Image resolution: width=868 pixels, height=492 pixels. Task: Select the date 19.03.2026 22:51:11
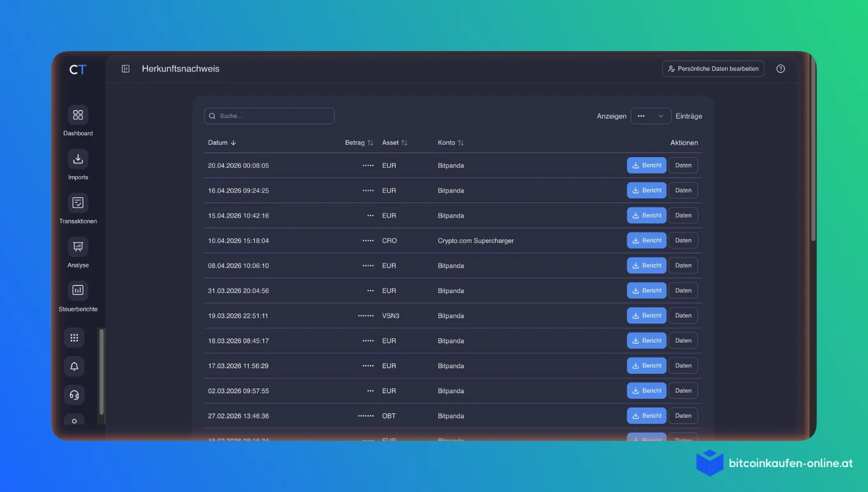click(238, 316)
